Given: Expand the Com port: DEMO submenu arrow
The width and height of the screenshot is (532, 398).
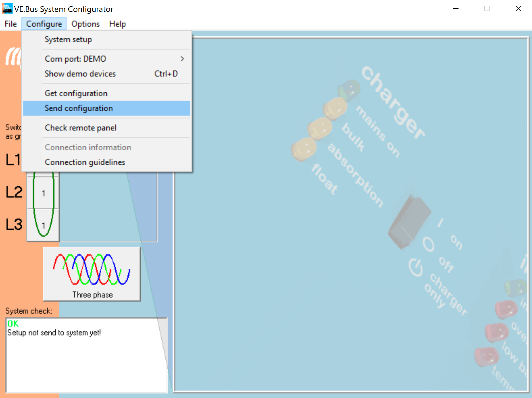Looking at the screenshot, I should click(182, 59).
